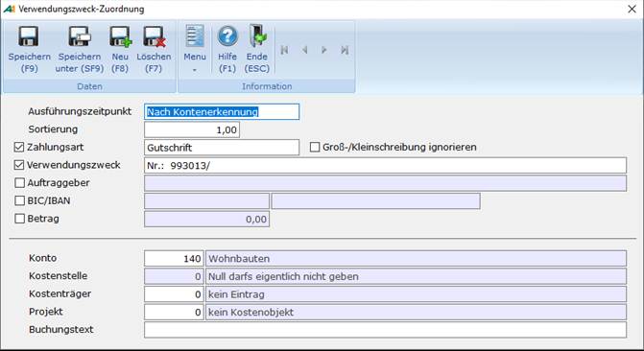Screen dimensions: 644x351
Task: Click the BIC input field
Action: (206, 201)
